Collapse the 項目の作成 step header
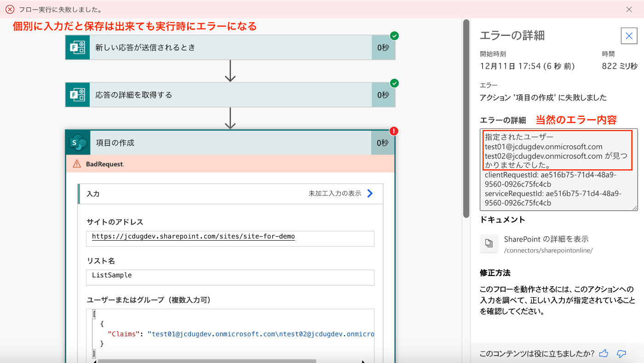Screen dimensions: 644x363 pyautogui.click(x=230, y=143)
